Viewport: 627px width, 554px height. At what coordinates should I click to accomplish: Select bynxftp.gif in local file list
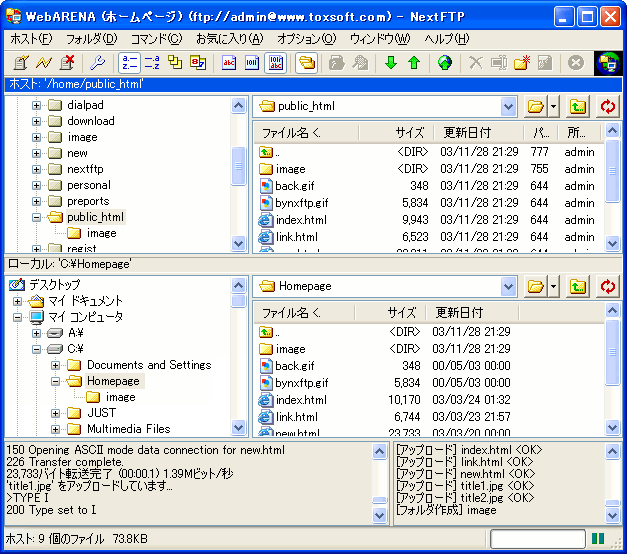302,383
